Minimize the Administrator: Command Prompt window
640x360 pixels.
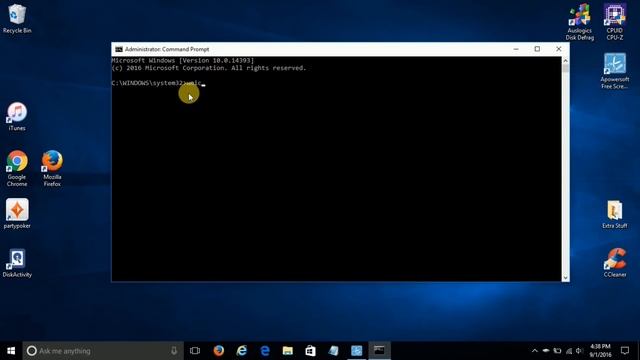[516, 49]
